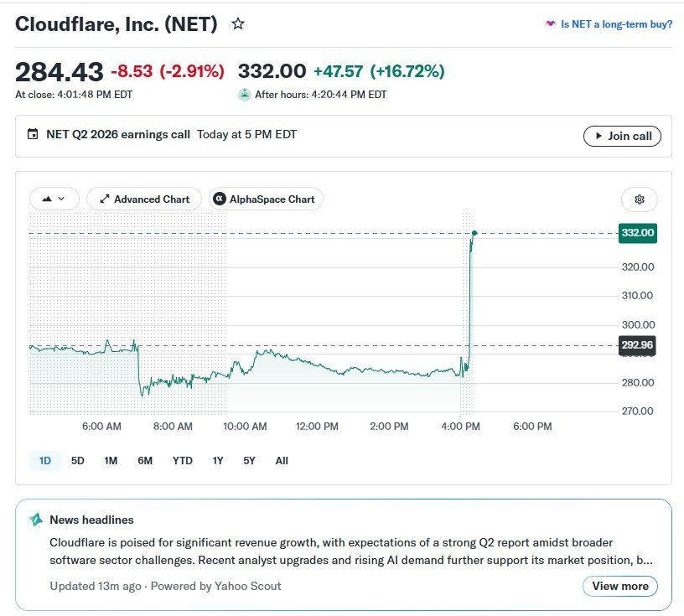This screenshot has height=616, width=684.
Task: Click the +47.57 (+16.72%) change text
Action: pyautogui.click(x=379, y=71)
